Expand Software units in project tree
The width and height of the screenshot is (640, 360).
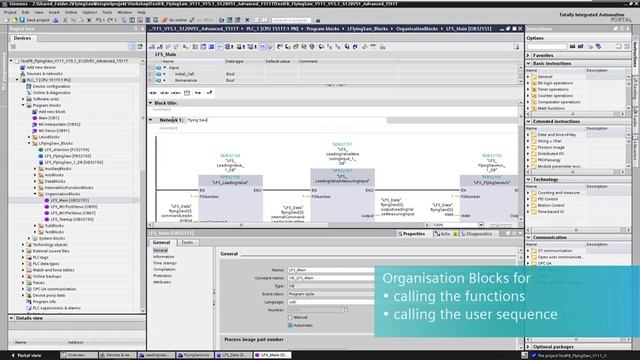click(23, 99)
